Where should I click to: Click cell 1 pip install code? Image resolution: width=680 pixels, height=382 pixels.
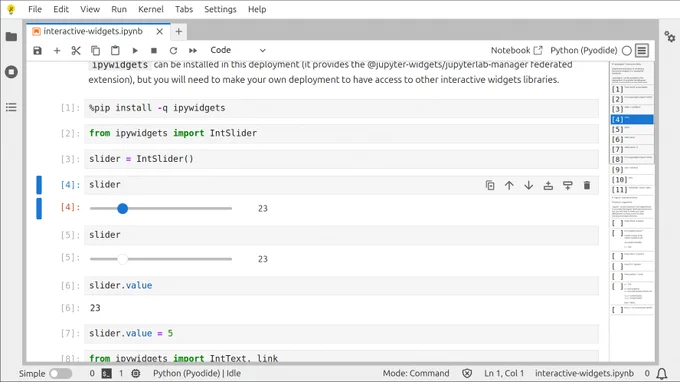point(341,108)
